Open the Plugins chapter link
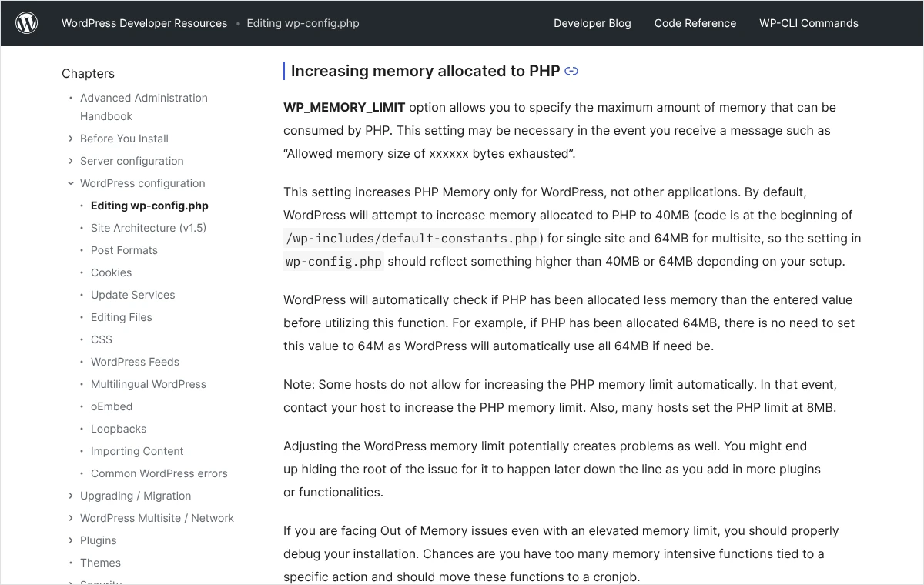Screen dimensions: 924x585 pyautogui.click(x=99, y=540)
